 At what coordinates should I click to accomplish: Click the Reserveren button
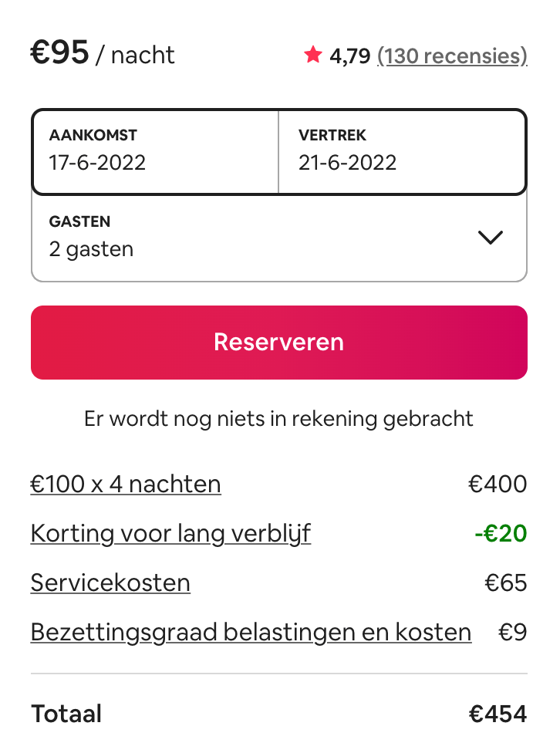279,343
